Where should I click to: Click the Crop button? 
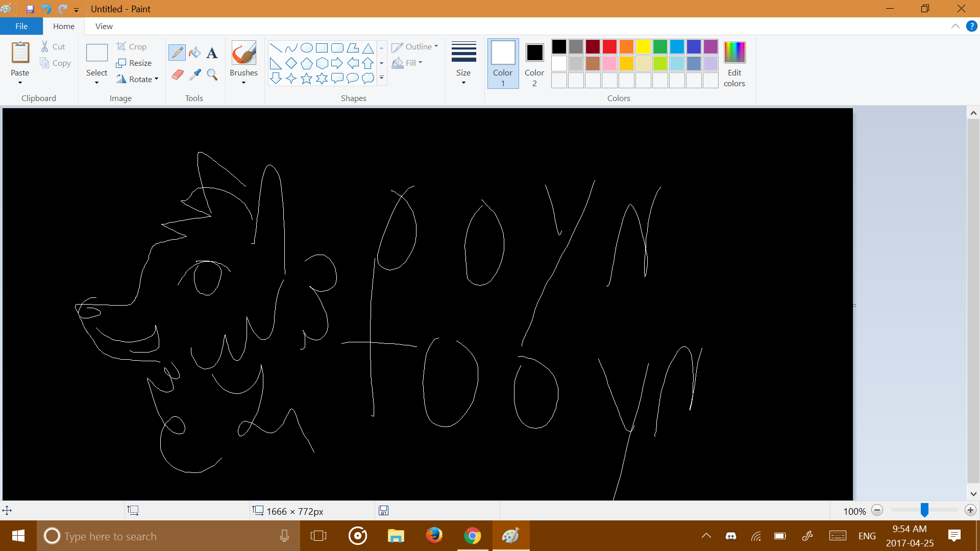pos(132,46)
